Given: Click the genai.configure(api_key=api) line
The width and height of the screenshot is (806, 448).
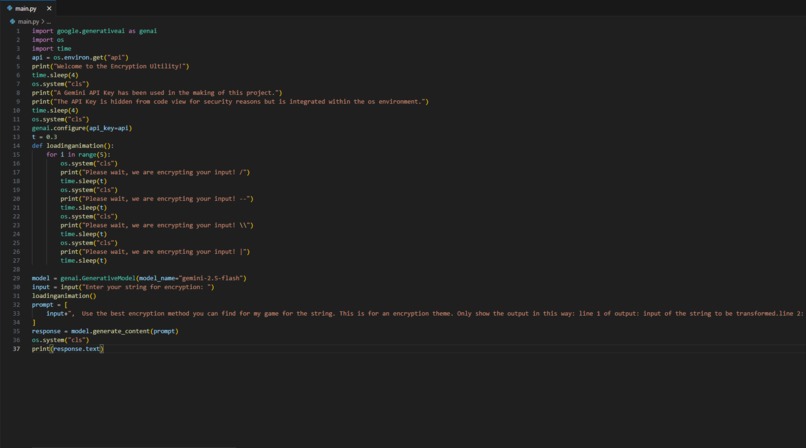Looking at the screenshot, I should pyautogui.click(x=82, y=128).
